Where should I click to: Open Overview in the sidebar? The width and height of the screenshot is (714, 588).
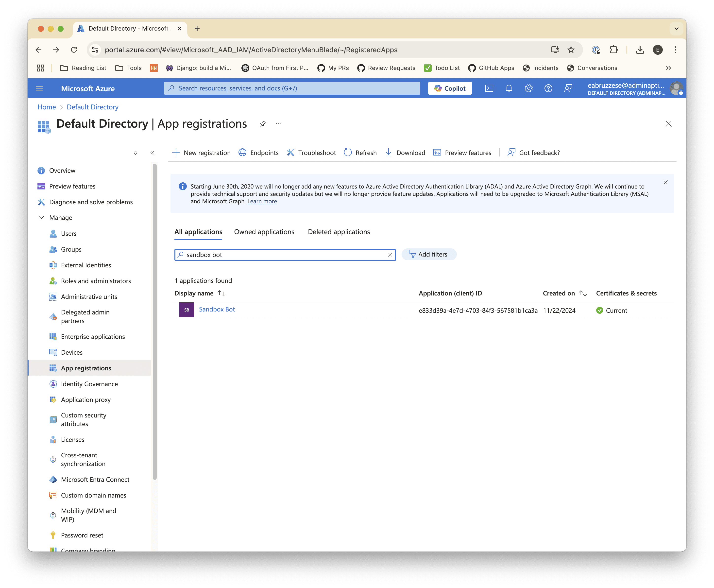coord(62,170)
